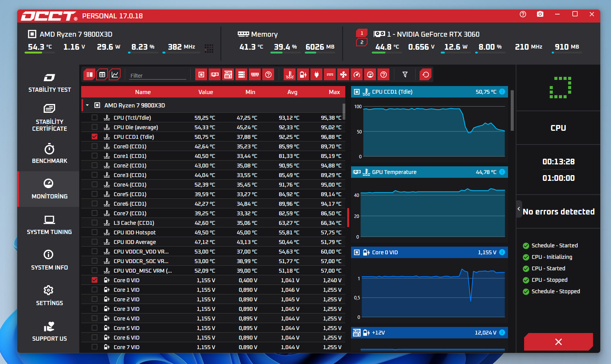Viewport: 611px width, 364px height.
Task: Toggle the voltage sensor type filter
Action: 303,75
